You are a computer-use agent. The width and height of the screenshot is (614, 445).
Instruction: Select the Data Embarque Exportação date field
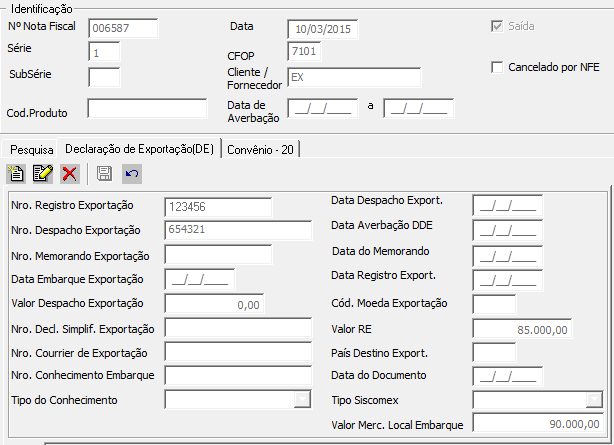pos(200,279)
